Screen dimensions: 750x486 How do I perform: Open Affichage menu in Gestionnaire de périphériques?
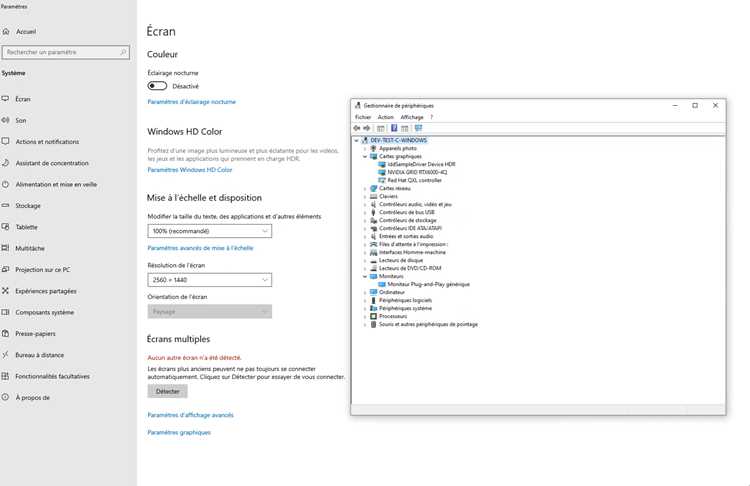[x=412, y=117]
